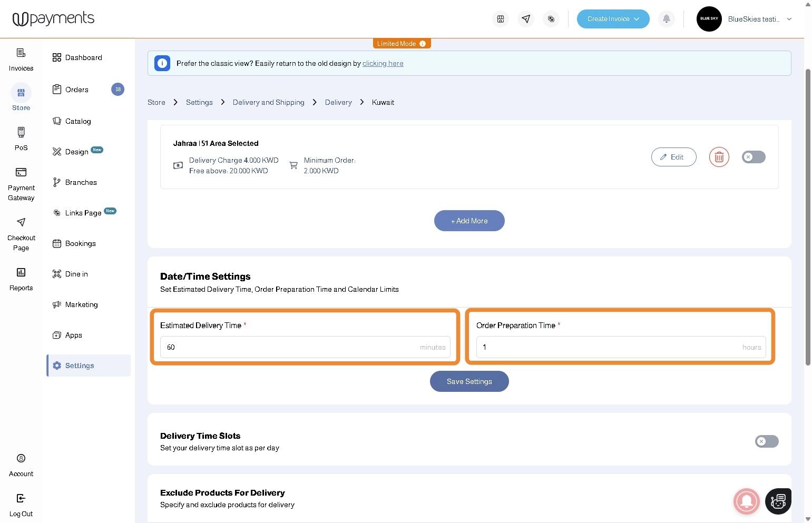
Task: Click the page vertical scrollbar
Action: tap(808, 216)
